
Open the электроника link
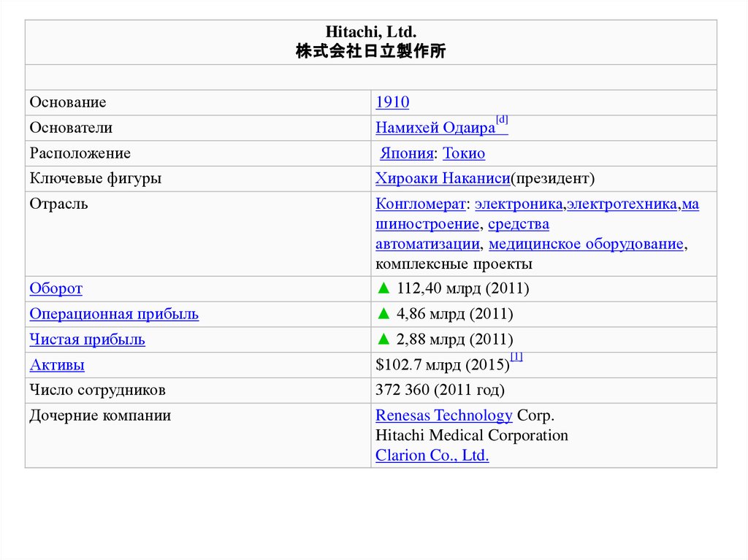(519, 204)
